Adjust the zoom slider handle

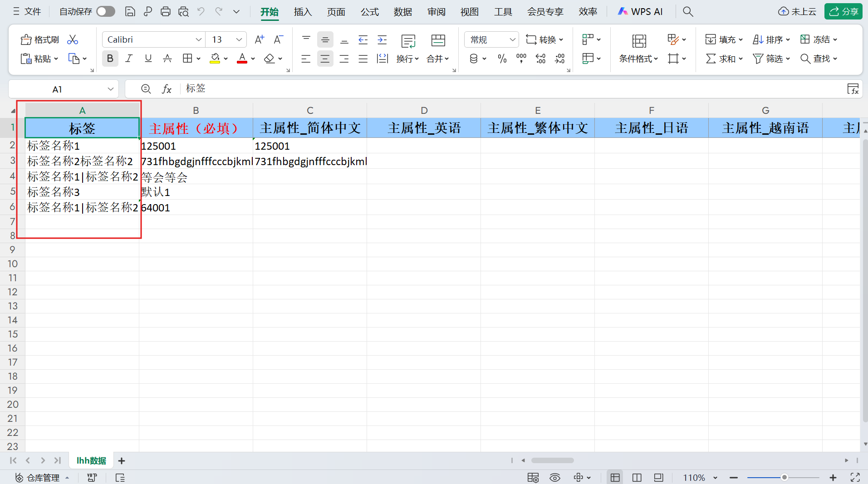(x=784, y=477)
